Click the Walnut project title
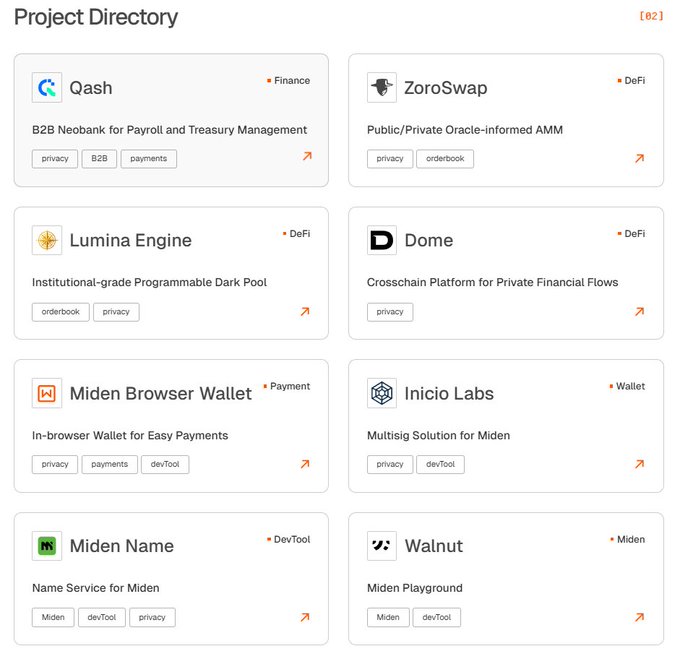 (434, 546)
